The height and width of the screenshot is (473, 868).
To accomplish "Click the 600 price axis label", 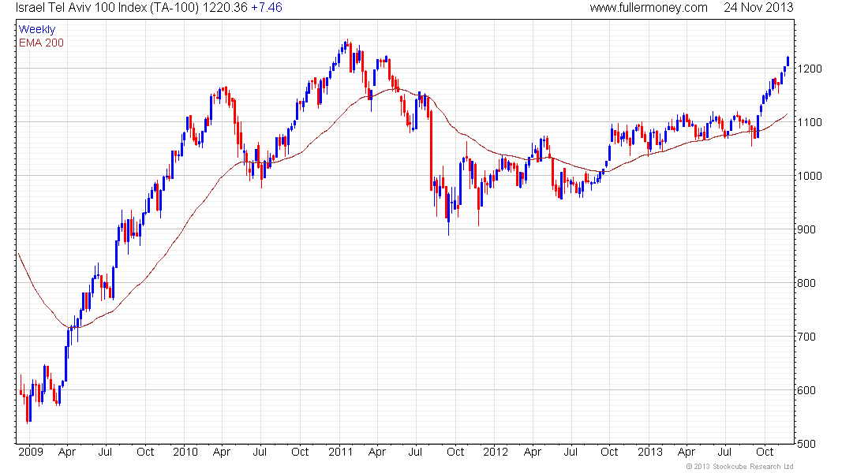I will pyautogui.click(x=806, y=390).
